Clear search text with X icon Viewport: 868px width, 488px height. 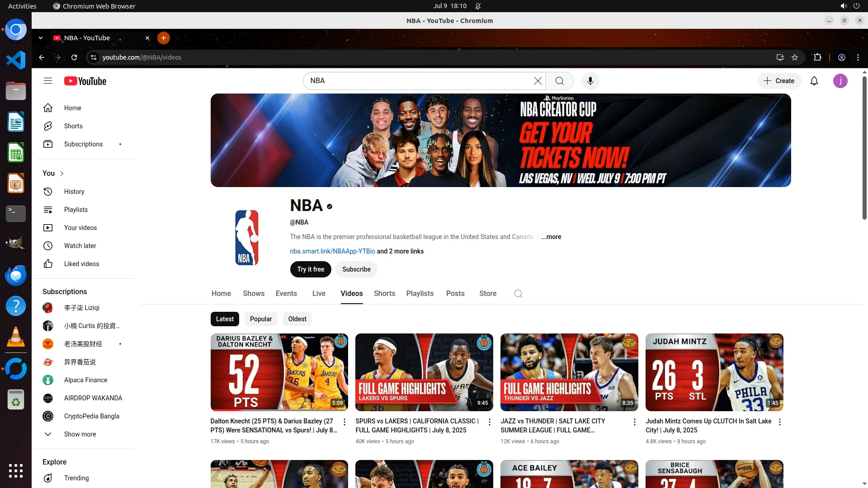point(538,81)
